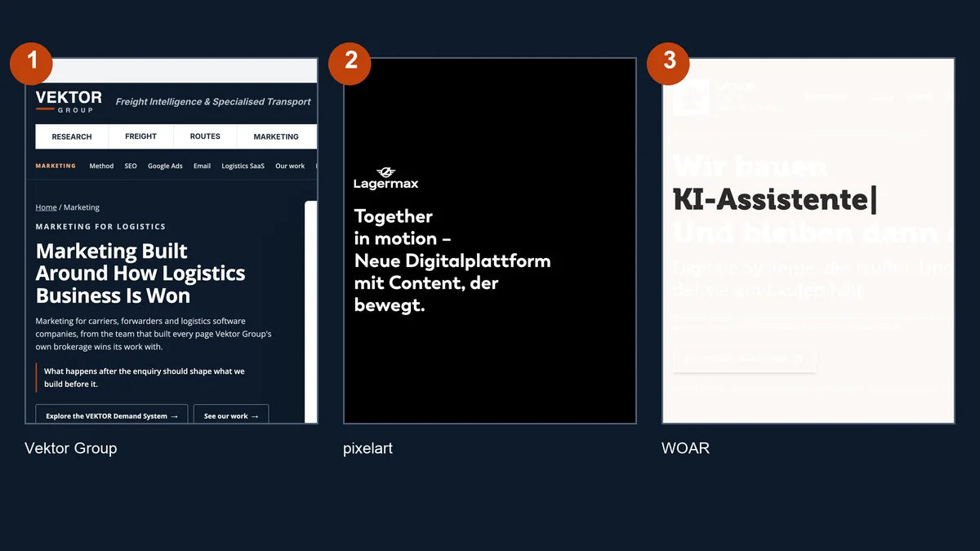
Task: Click the KI-Assistente typed text
Action: [774, 199]
